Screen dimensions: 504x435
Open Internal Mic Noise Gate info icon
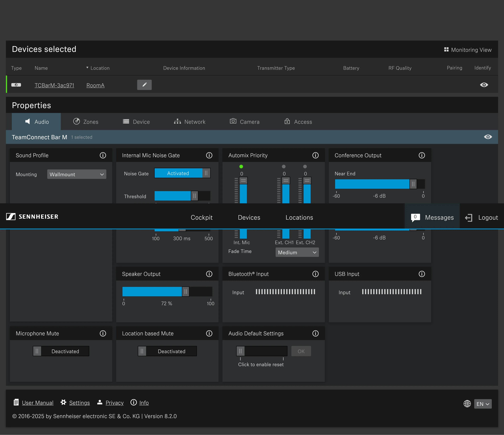coord(209,155)
